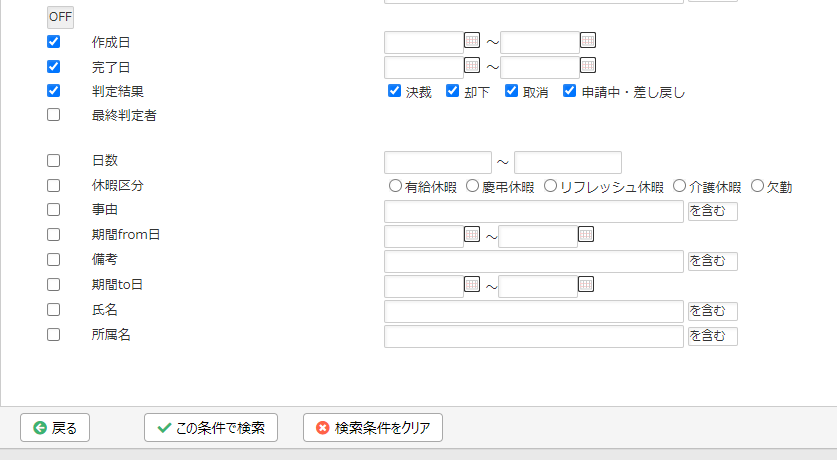The height and width of the screenshot is (460, 837).
Task: Open the を含む selector beside 備考
Action: pyautogui.click(x=713, y=261)
